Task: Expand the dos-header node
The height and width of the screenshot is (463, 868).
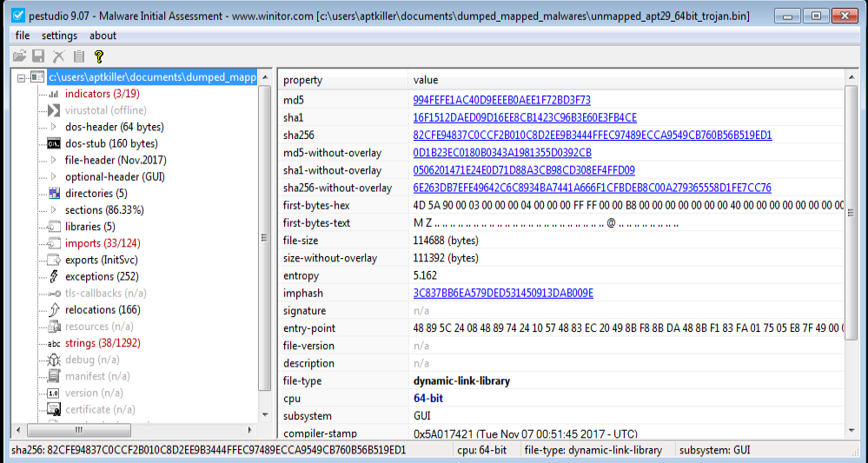Action: pos(54,127)
